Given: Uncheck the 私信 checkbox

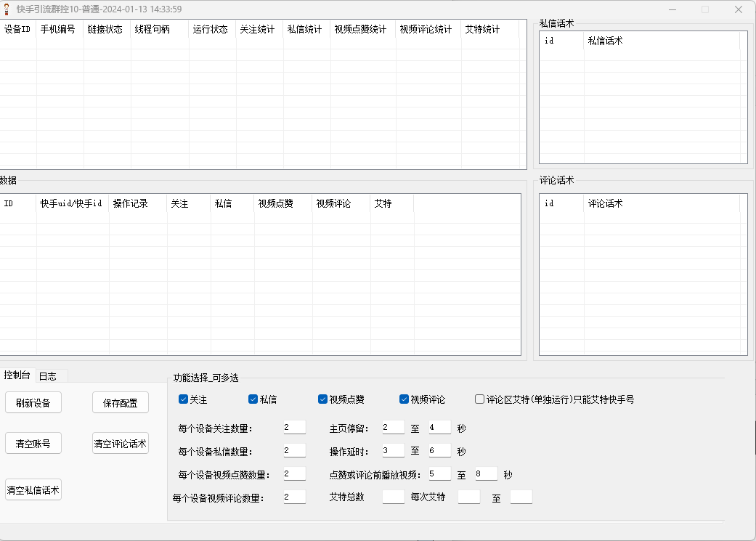Looking at the screenshot, I should [x=253, y=399].
